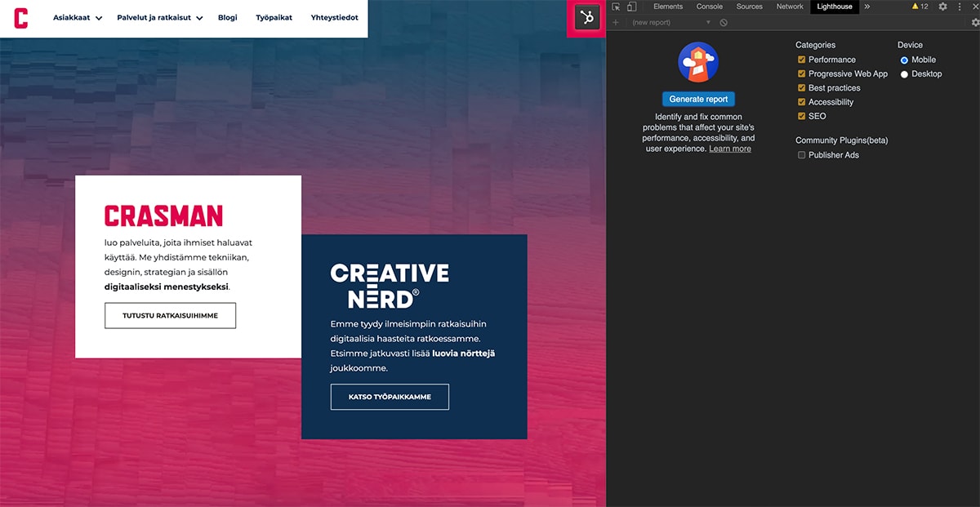
Task: Switch to the Console tab
Action: pyautogui.click(x=709, y=7)
